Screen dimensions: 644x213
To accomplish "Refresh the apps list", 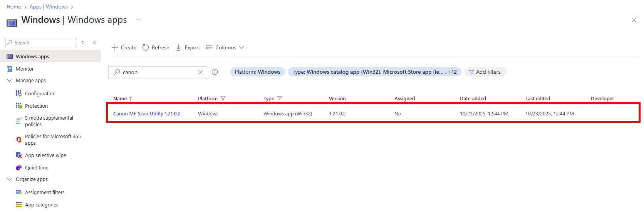I will tap(156, 47).
